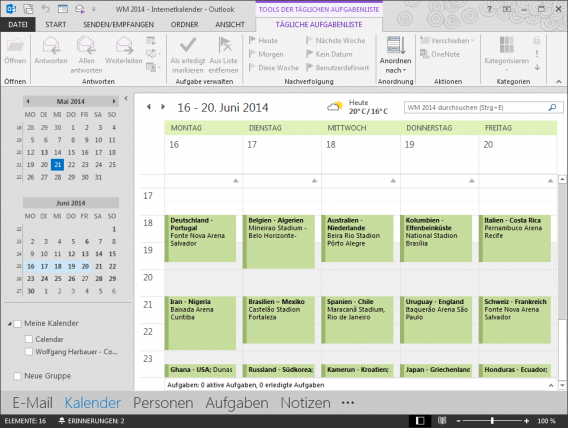The width and height of the screenshot is (568, 428).
Task: Open the Verschieben dropdown
Action: click(447, 40)
